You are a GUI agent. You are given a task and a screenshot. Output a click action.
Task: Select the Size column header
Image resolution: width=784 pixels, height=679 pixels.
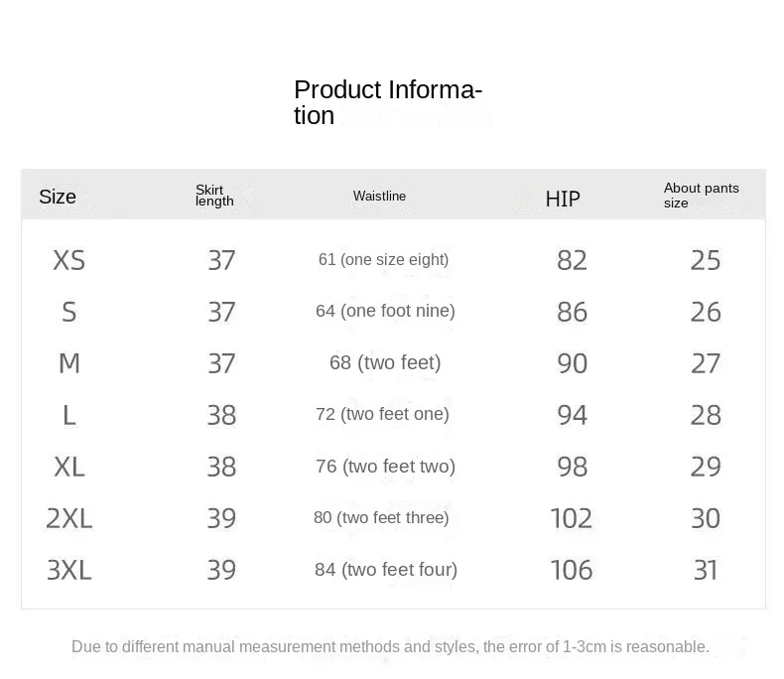click(x=58, y=197)
